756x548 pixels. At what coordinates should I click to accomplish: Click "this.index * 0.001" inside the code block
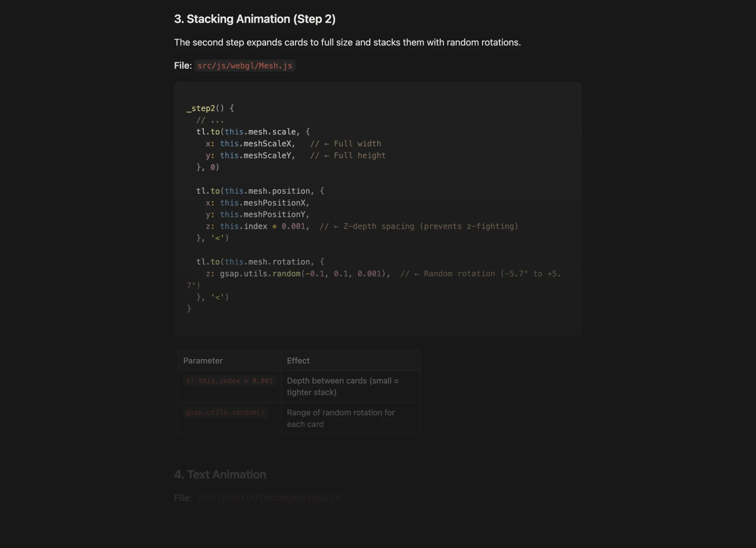click(x=262, y=226)
